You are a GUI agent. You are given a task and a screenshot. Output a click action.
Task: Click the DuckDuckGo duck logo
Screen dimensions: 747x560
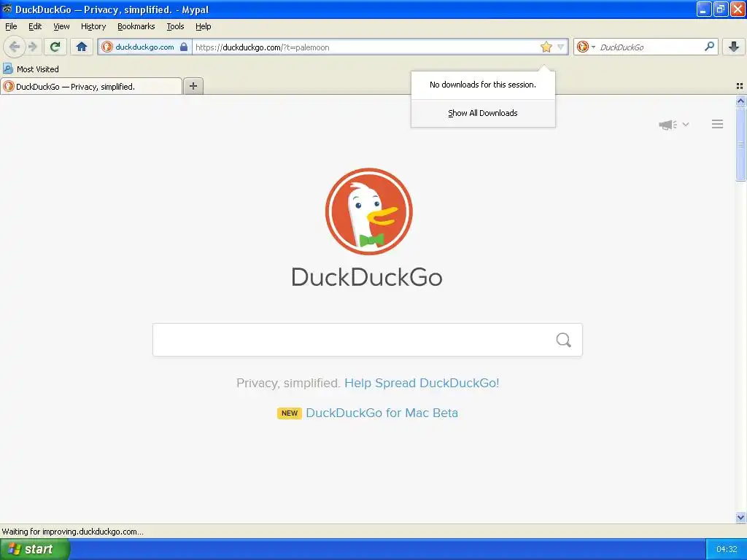[x=368, y=211]
